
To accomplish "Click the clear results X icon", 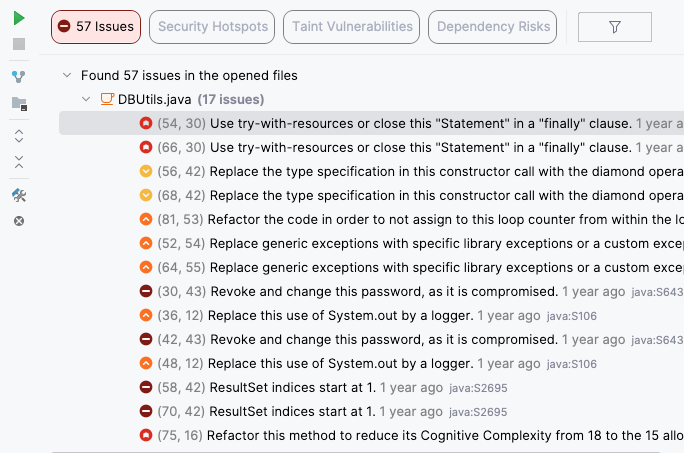I will tap(19, 220).
